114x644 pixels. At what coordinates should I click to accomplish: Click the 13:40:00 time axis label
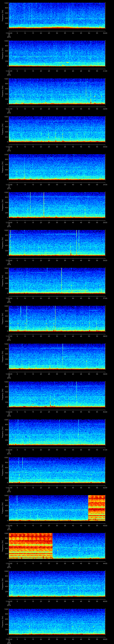[9, 450]
